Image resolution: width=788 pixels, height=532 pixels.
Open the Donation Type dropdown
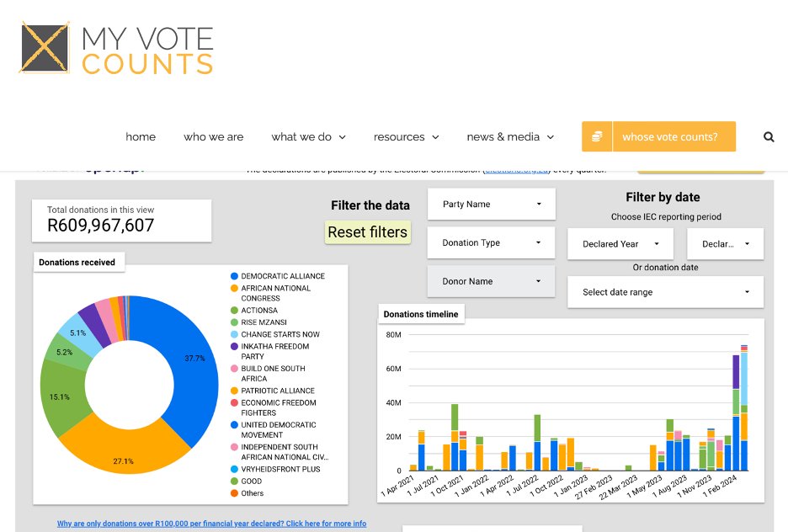492,242
